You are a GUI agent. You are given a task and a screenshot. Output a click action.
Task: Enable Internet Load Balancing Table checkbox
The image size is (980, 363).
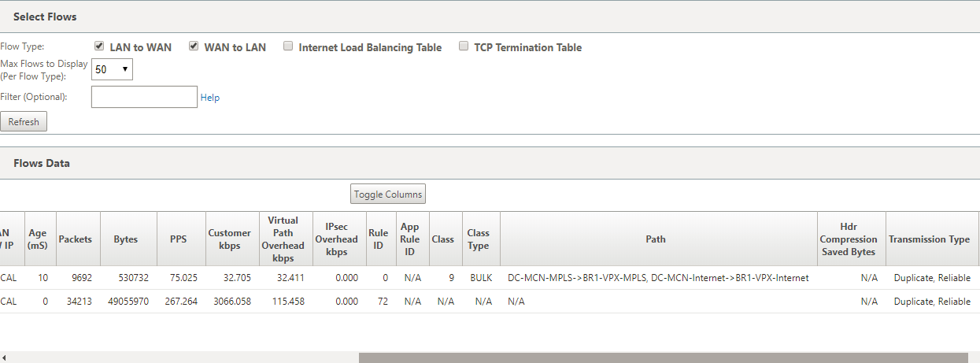pyautogui.click(x=288, y=46)
